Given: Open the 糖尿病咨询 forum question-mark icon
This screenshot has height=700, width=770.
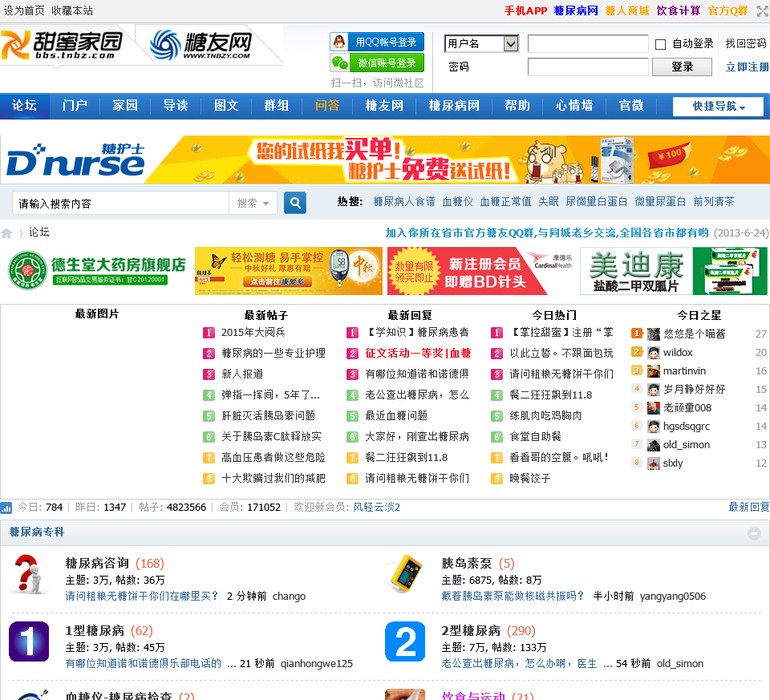Looking at the screenshot, I should point(29,574).
